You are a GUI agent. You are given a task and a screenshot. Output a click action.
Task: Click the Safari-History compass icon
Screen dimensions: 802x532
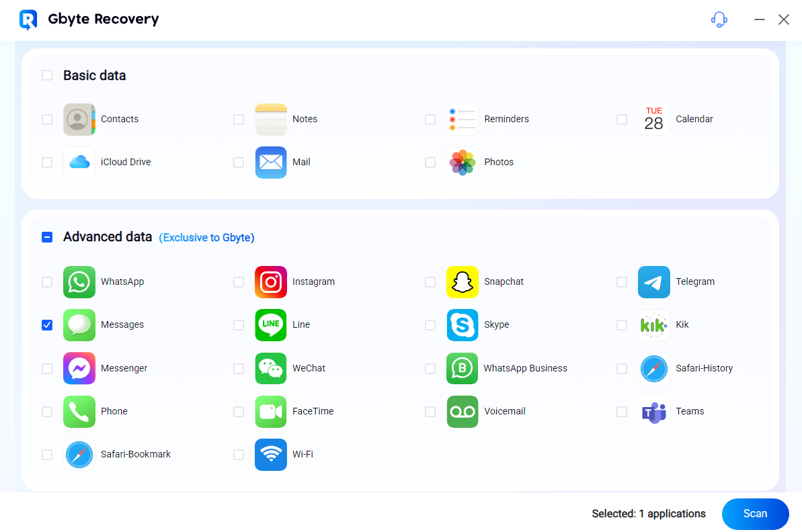(x=653, y=368)
